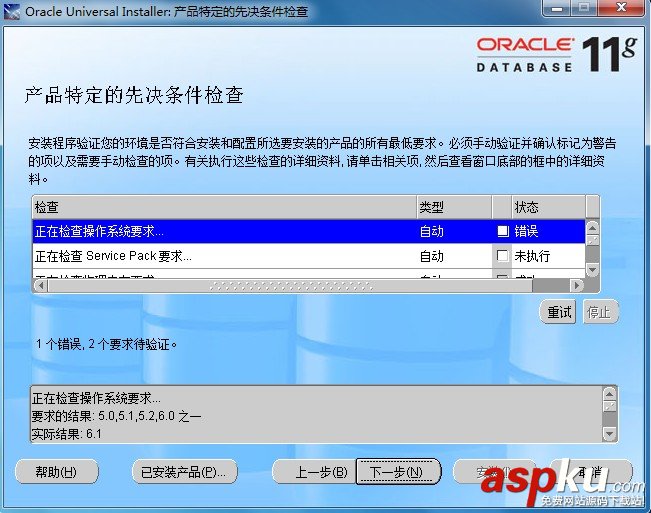Minimize the installer window
This screenshot has width=651, height=513.
(x=558, y=8)
